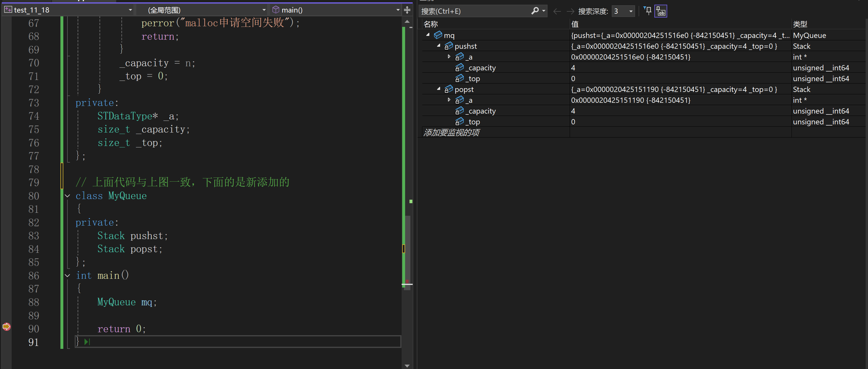Screen dimensions: 868x369
Task: Click the search magnifier icon in watch window
Action: point(534,11)
